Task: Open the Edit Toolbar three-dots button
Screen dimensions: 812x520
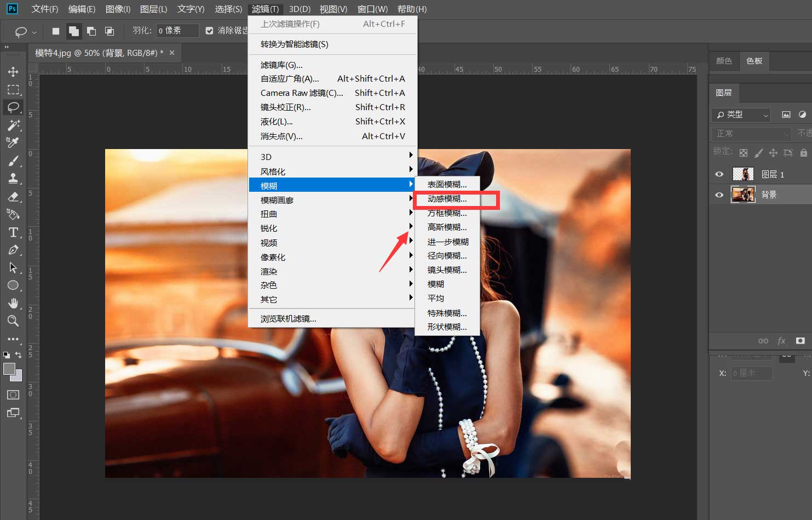Action: (x=13, y=339)
